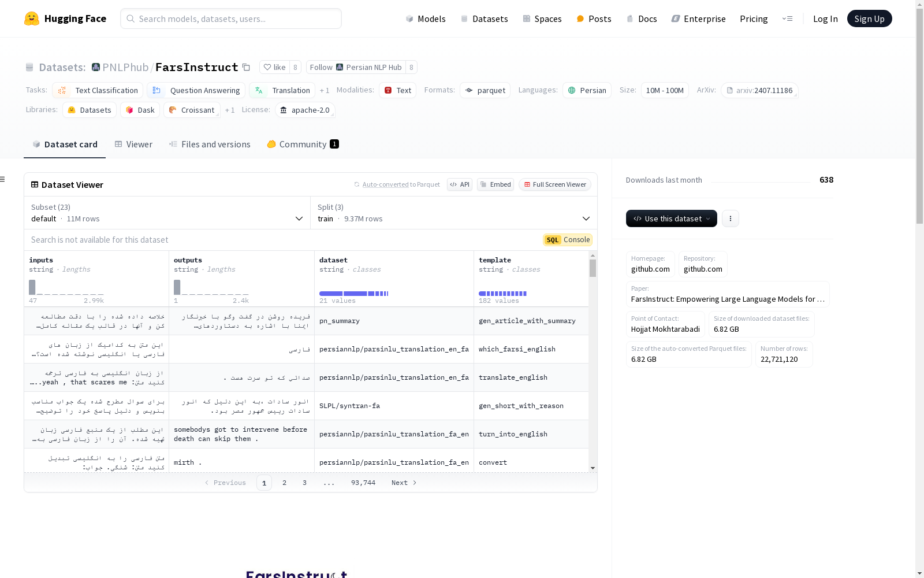Image resolution: width=924 pixels, height=578 pixels.
Task: Click the Datasets library tag
Action: coord(90,110)
